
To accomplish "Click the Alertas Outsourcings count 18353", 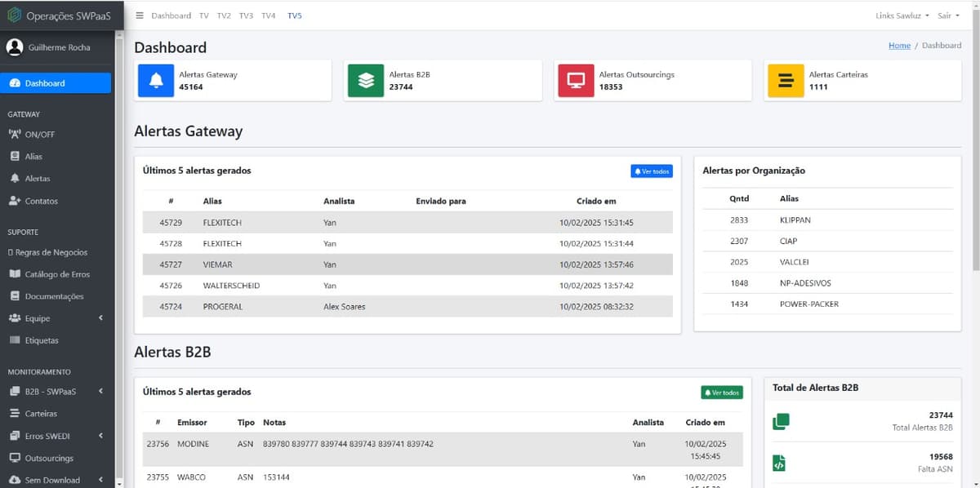I will (x=611, y=87).
